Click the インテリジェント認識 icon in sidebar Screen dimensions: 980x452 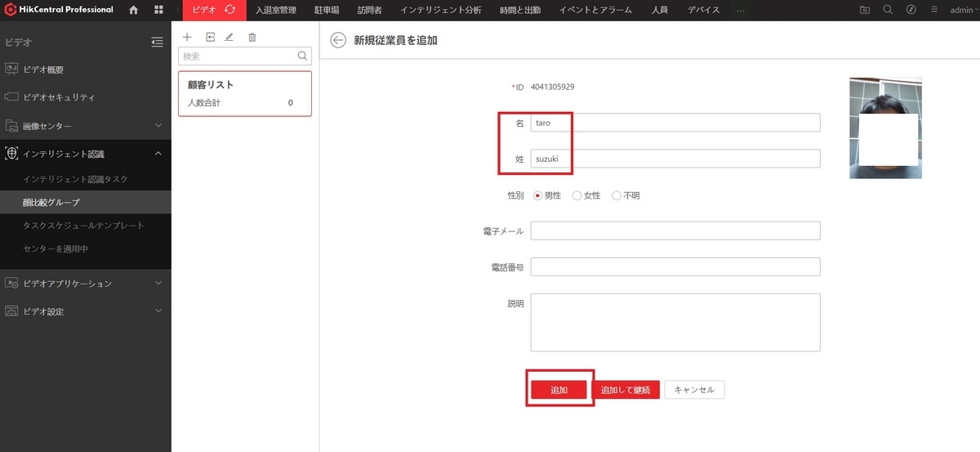[x=11, y=154]
